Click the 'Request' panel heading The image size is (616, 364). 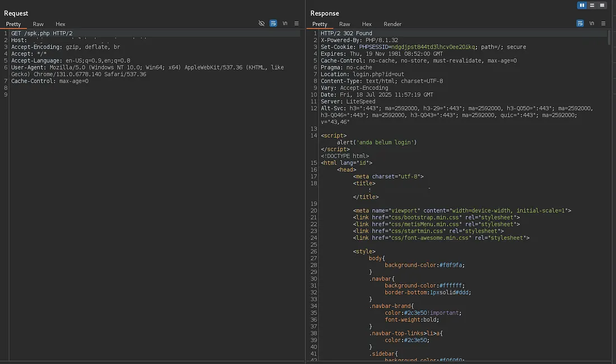click(x=16, y=13)
